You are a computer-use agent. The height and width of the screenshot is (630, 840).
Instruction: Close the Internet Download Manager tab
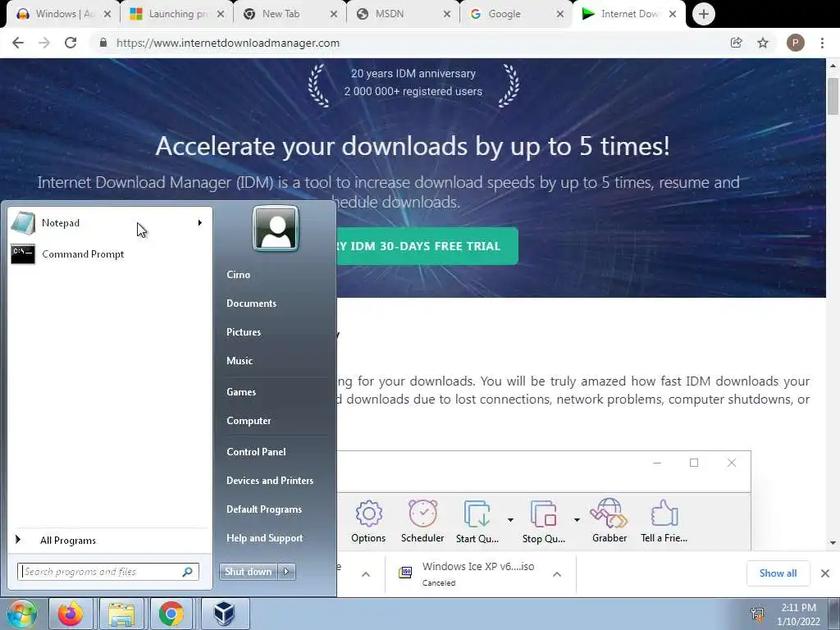[x=673, y=15]
